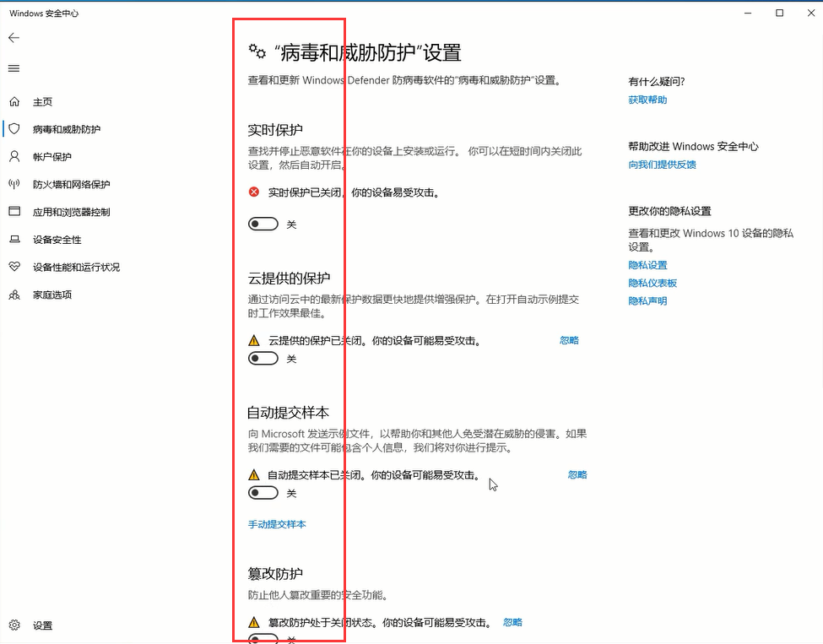The height and width of the screenshot is (644, 823).
Task: Click the home icon in sidebar
Action: pos(14,102)
